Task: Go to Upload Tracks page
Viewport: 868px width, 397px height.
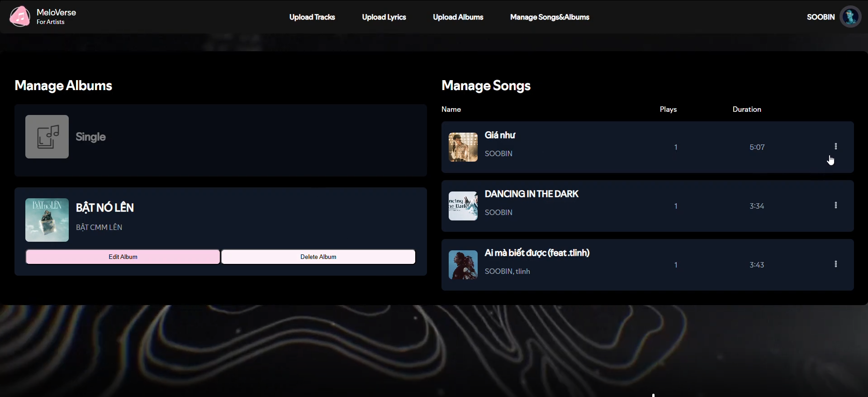Action: point(312,17)
